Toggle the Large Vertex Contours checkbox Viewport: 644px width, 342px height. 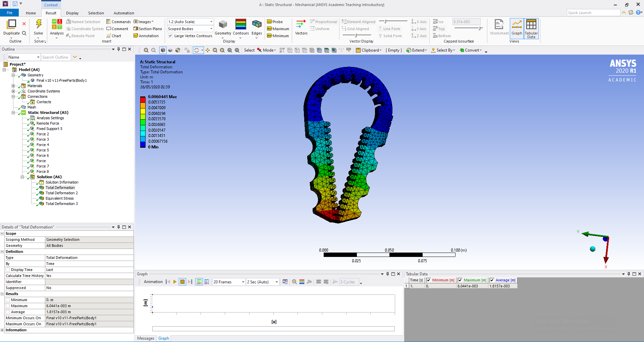click(170, 36)
